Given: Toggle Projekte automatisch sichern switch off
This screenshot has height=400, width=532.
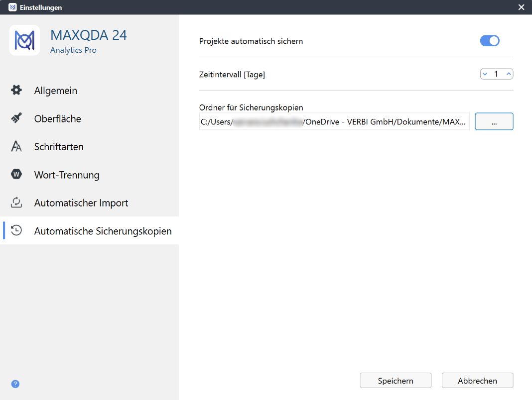Looking at the screenshot, I should (490, 41).
